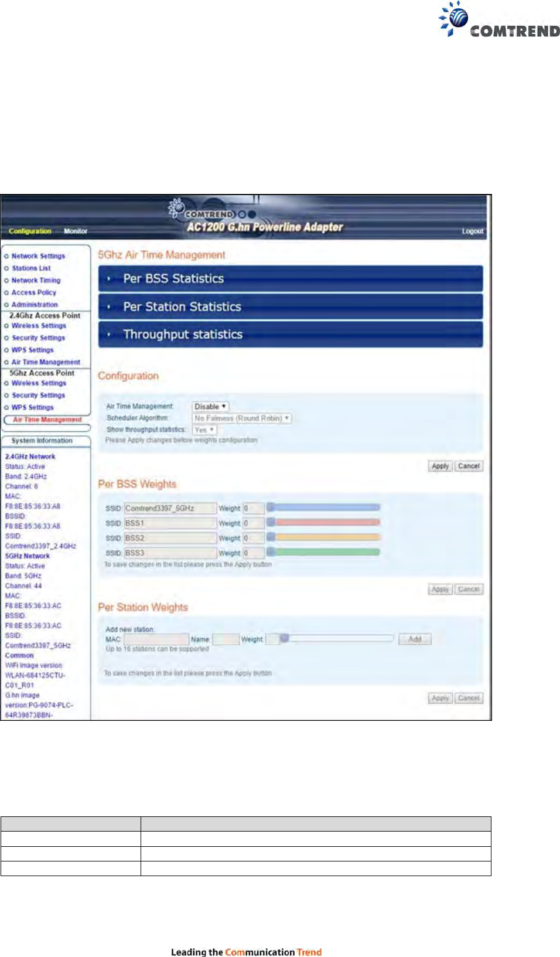Open Access Policy page
Screen dimensions: 560x957
(34, 292)
